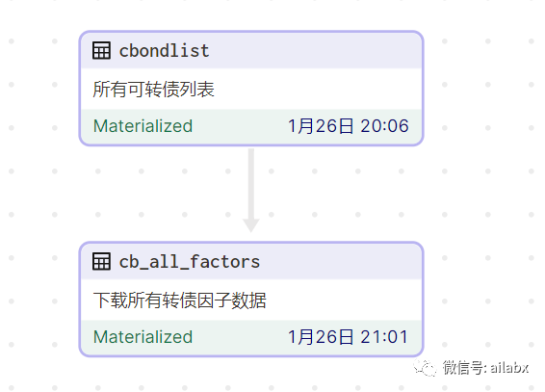Click empty canvas right of the arrow
This screenshot has height=392, width=545.
(348, 193)
